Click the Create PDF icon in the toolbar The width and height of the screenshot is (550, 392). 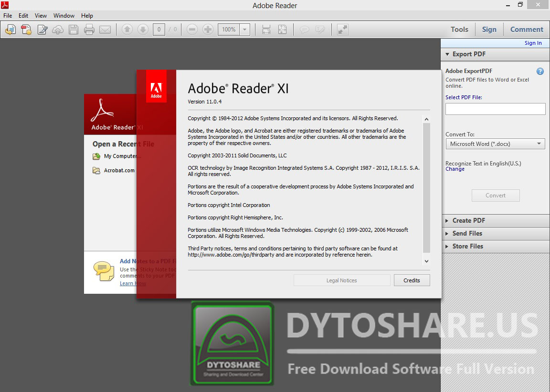coord(26,30)
